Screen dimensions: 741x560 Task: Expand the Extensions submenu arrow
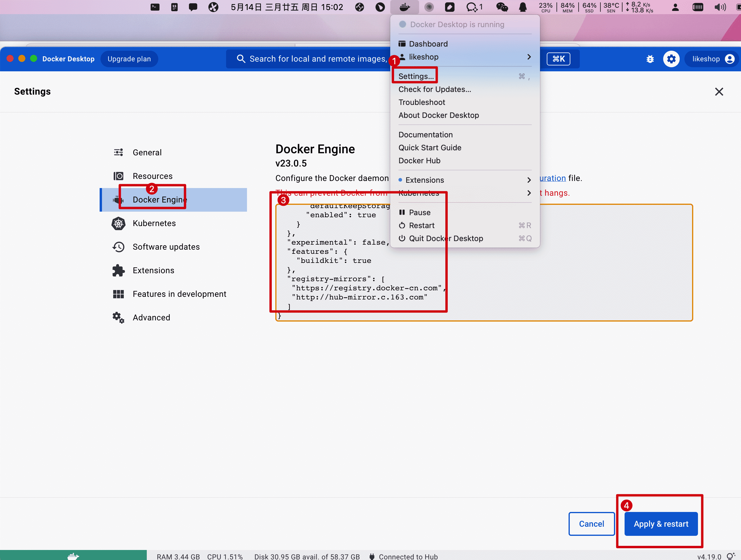click(529, 180)
